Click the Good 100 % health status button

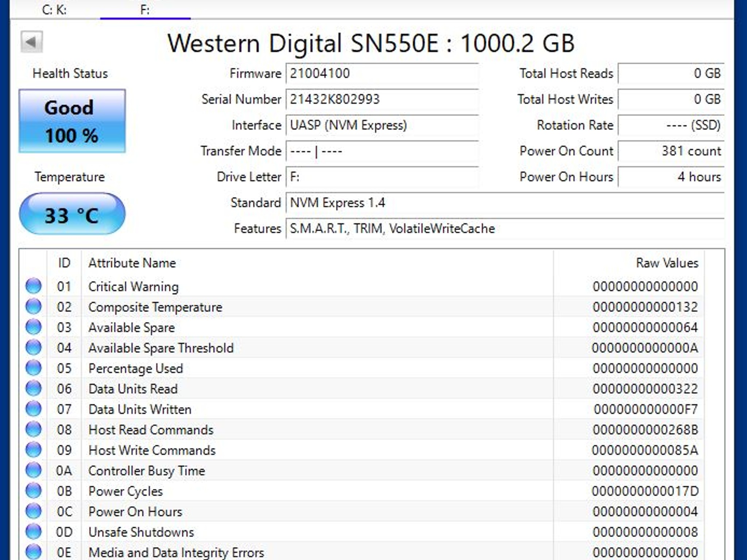pyautogui.click(x=72, y=121)
